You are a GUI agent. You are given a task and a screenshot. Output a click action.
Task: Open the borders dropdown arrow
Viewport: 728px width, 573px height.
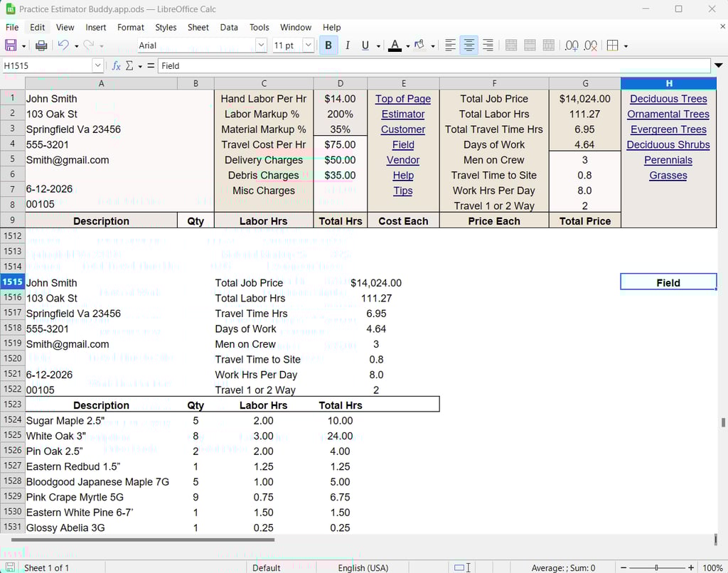(624, 45)
